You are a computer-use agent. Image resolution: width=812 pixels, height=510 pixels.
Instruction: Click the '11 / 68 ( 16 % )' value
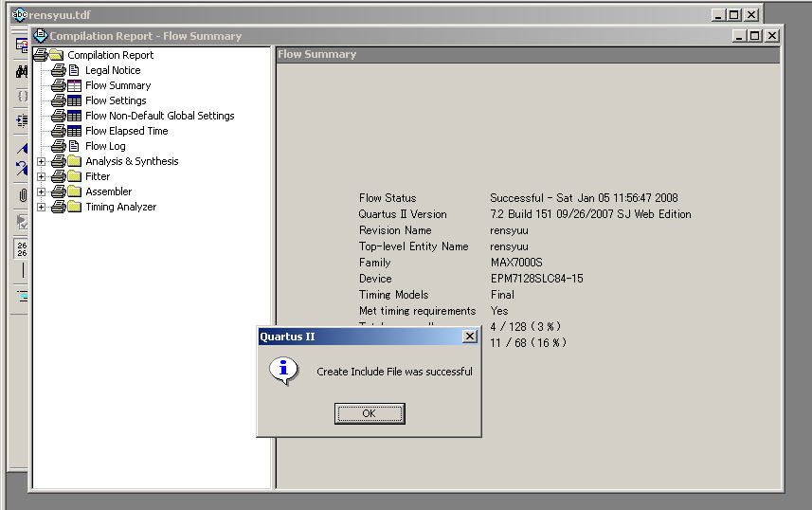click(x=528, y=342)
